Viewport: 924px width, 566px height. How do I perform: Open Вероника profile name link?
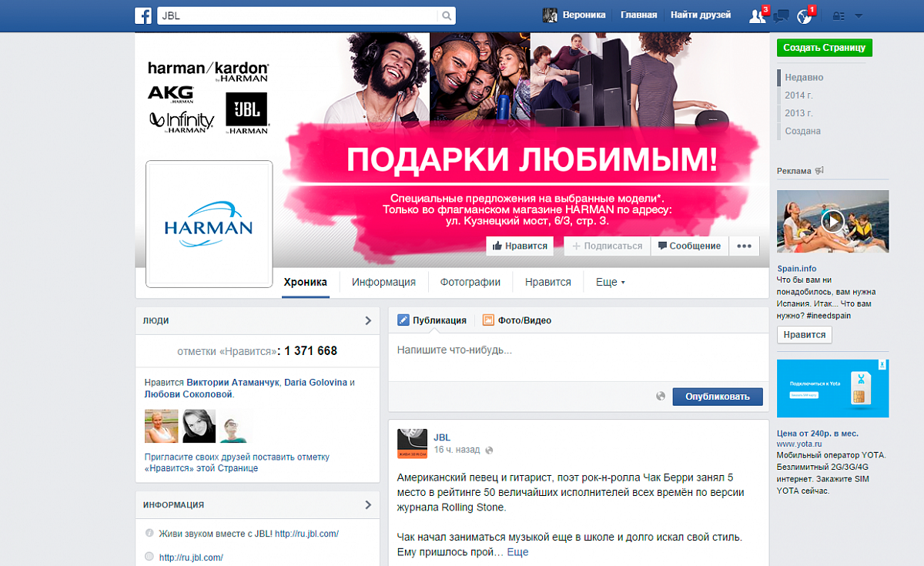click(584, 15)
